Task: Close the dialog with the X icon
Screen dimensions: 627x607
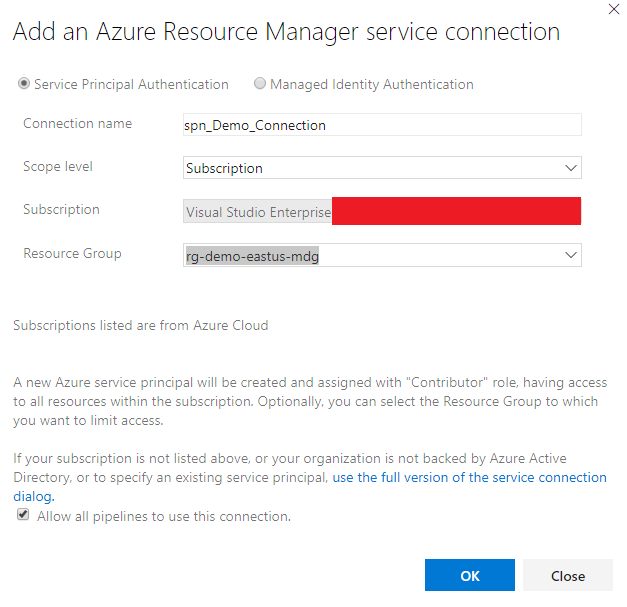Action: pyautogui.click(x=613, y=8)
